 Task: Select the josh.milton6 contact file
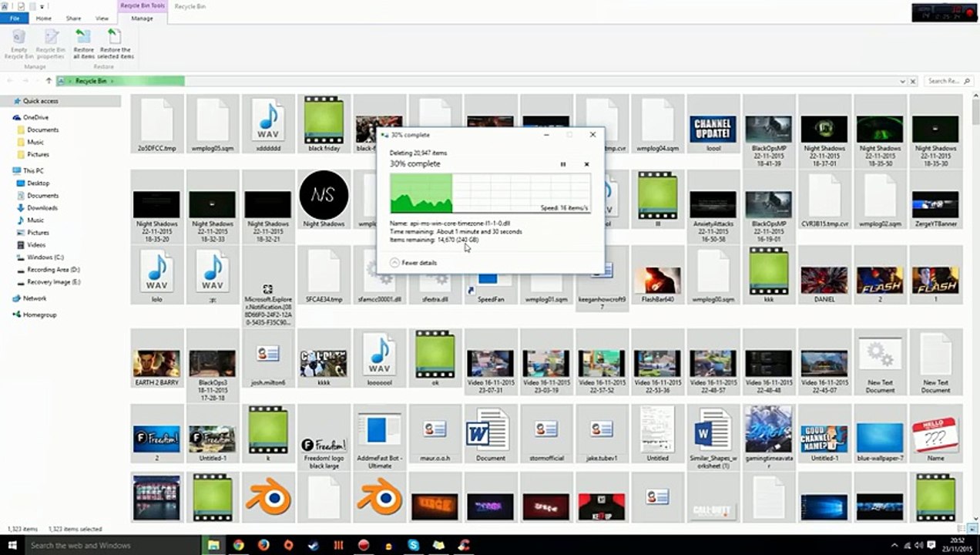[x=268, y=358]
